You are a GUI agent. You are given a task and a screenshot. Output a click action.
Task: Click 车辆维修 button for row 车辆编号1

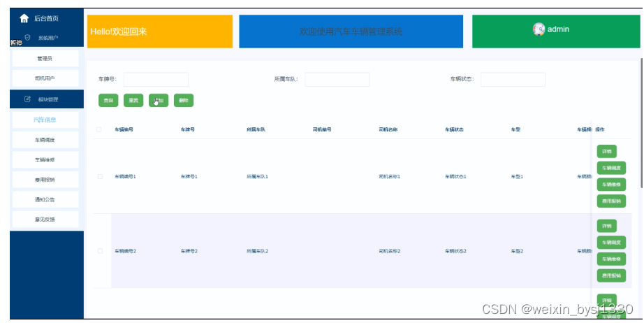pyautogui.click(x=611, y=185)
